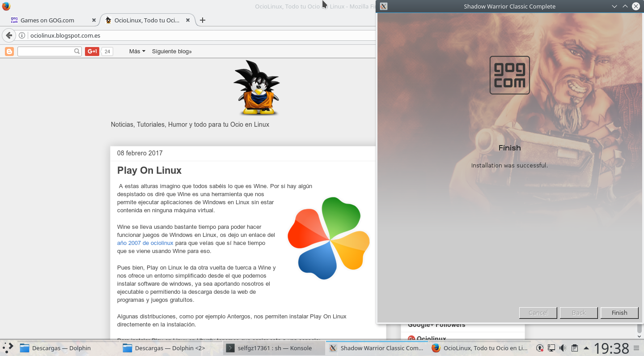Screen dimensions: 644x356
Task: Click the 19:38 panel clock
Action: tap(611, 348)
